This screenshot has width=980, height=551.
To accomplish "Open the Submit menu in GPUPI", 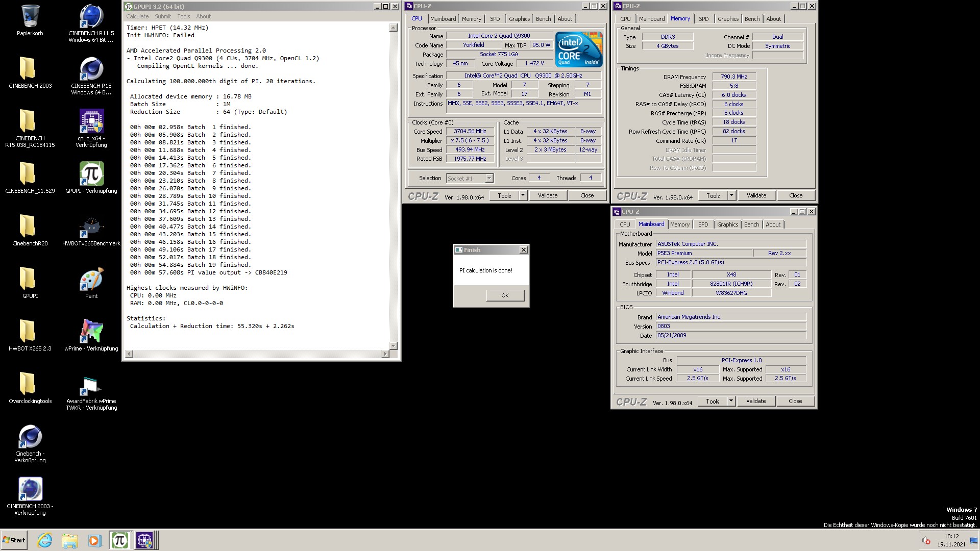I will [x=163, y=16].
